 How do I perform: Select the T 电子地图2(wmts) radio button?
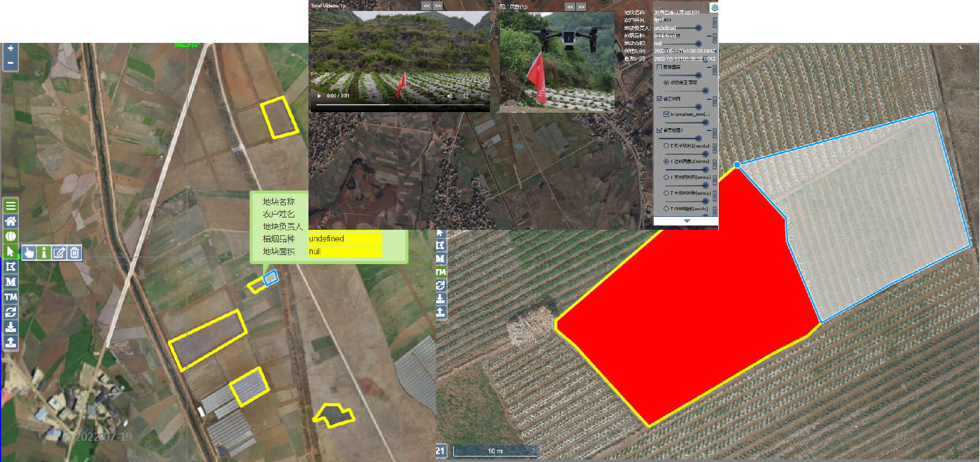click(x=666, y=146)
